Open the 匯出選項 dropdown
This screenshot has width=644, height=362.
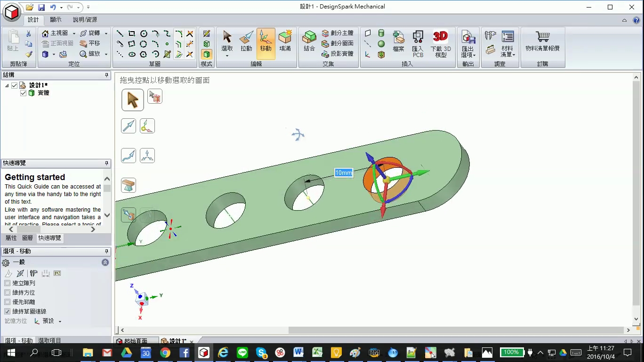click(468, 43)
